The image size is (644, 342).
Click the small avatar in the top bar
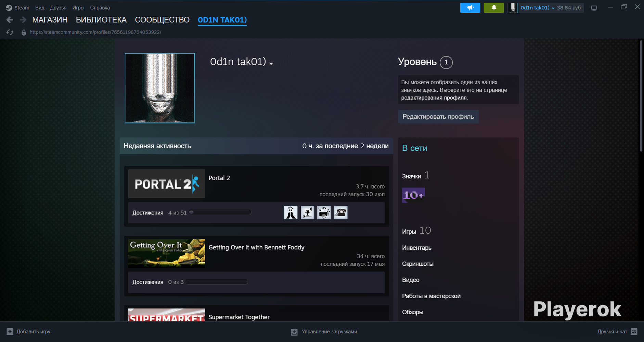point(513,8)
